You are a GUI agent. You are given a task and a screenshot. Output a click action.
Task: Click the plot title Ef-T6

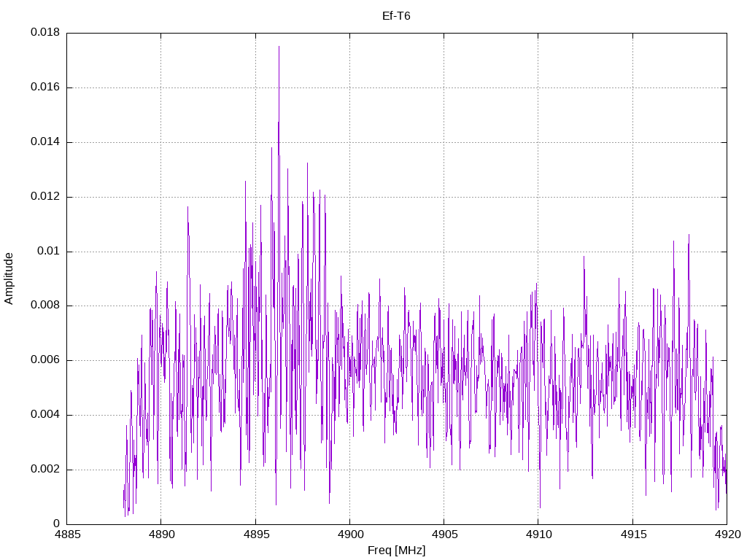(x=396, y=16)
